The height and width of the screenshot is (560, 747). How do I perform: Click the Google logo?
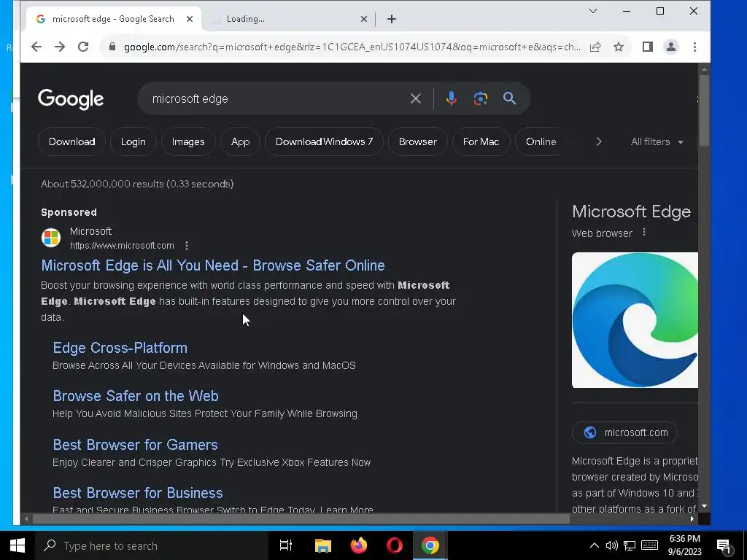[x=71, y=99]
